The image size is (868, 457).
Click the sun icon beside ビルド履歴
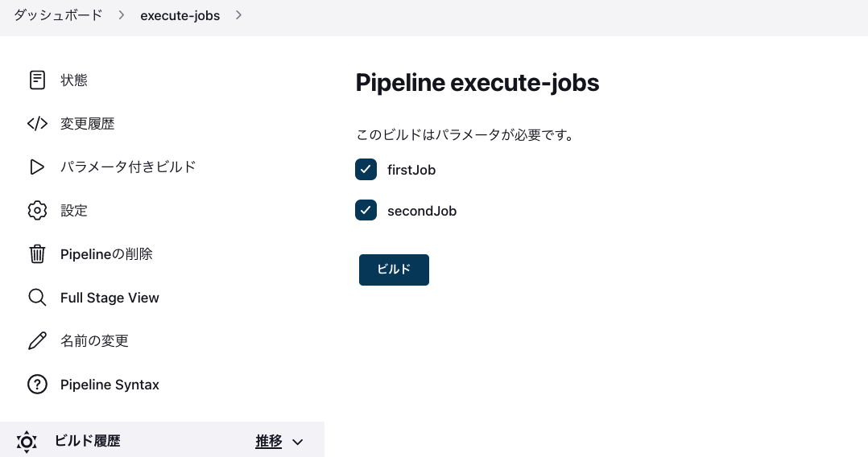[27, 442]
